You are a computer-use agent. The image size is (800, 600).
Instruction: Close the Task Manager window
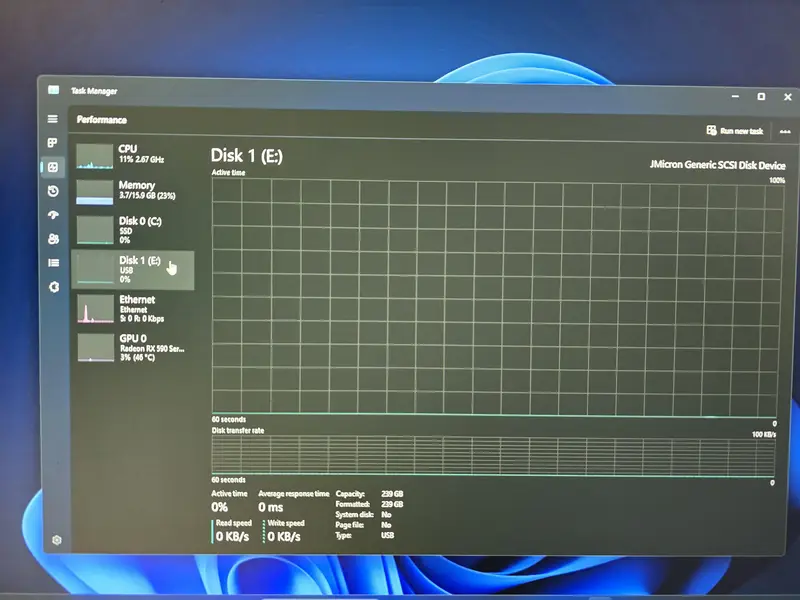click(x=787, y=97)
